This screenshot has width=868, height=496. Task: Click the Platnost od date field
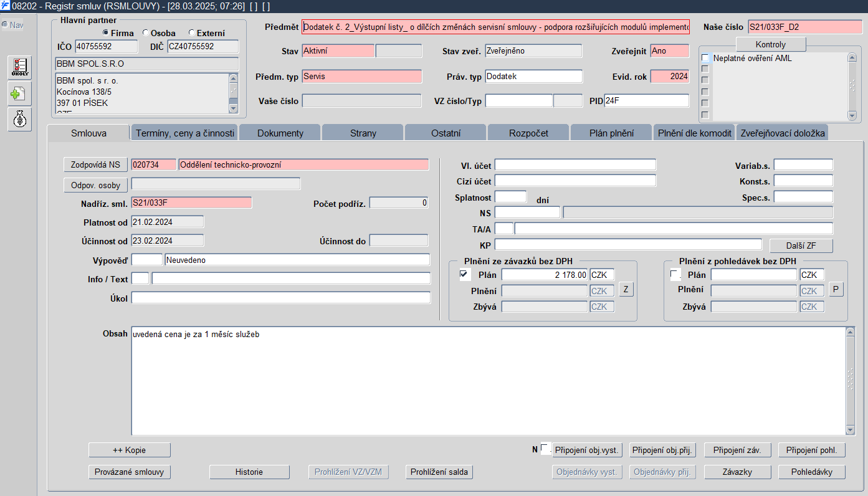(168, 222)
